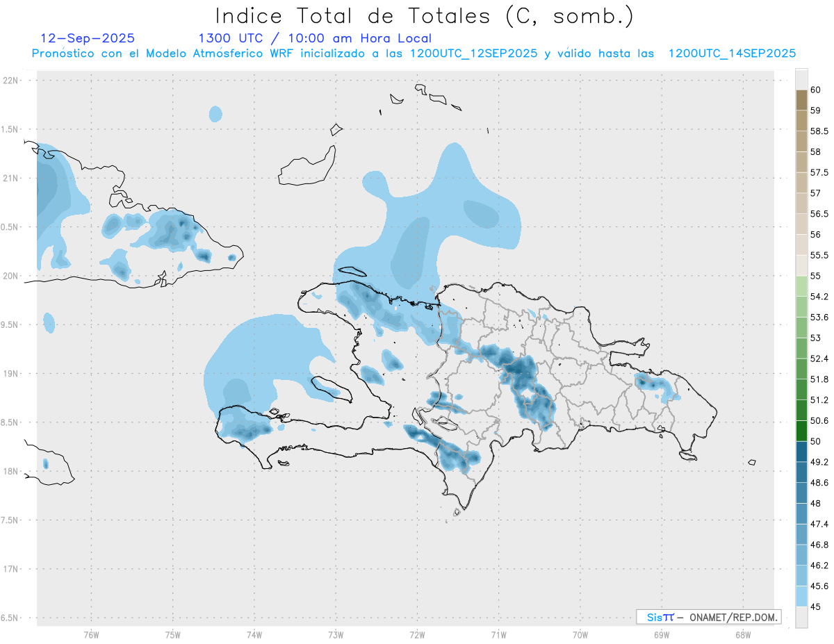Click the pale green legend swatch between 54.2 and 55
Image resolution: width=834 pixels, height=644 pixels.
(x=801, y=286)
